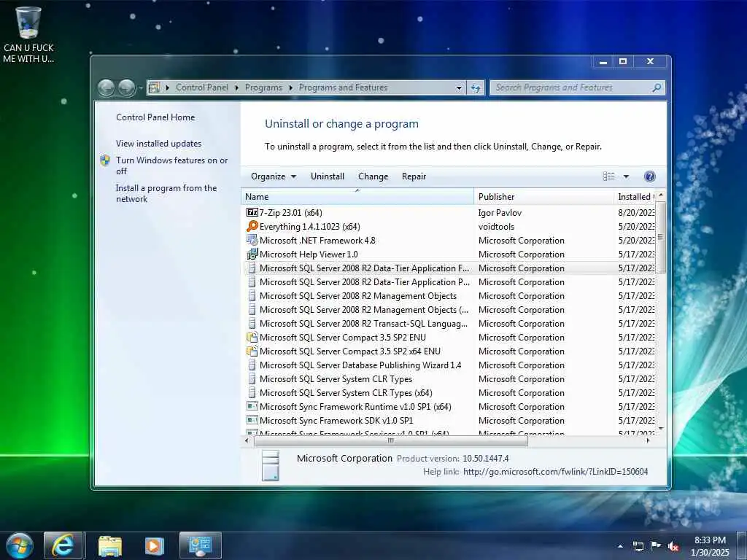Screen dimensions: 747x560
Task: Click the Help link go.microsoft.com URL
Action: click(x=555, y=472)
